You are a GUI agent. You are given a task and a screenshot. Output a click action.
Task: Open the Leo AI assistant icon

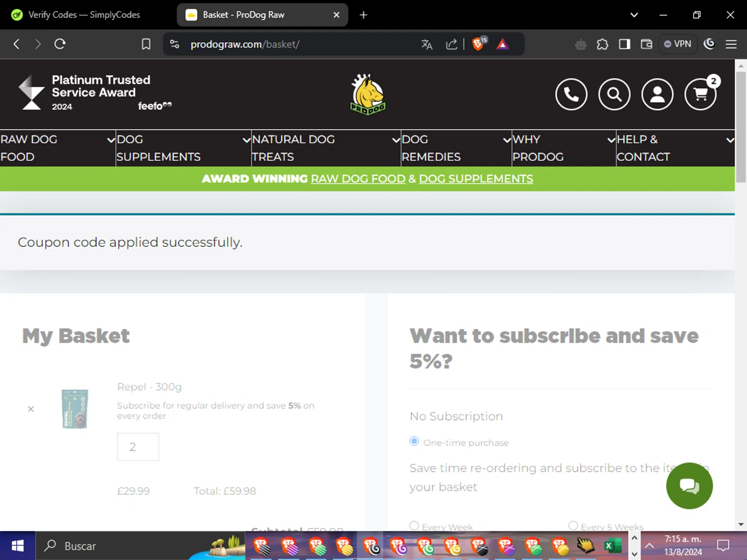click(709, 44)
